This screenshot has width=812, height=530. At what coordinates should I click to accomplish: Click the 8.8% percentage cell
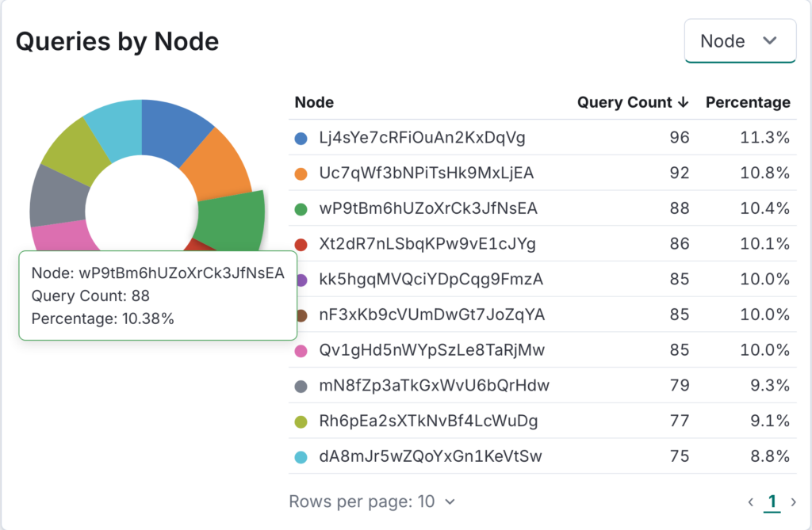click(770, 456)
